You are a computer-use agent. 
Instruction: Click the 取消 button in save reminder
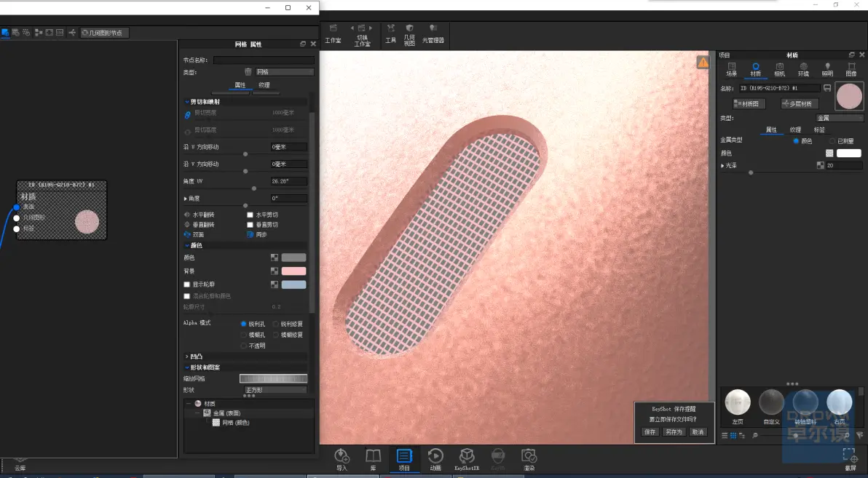pyautogui.click(x=698, y=432)
